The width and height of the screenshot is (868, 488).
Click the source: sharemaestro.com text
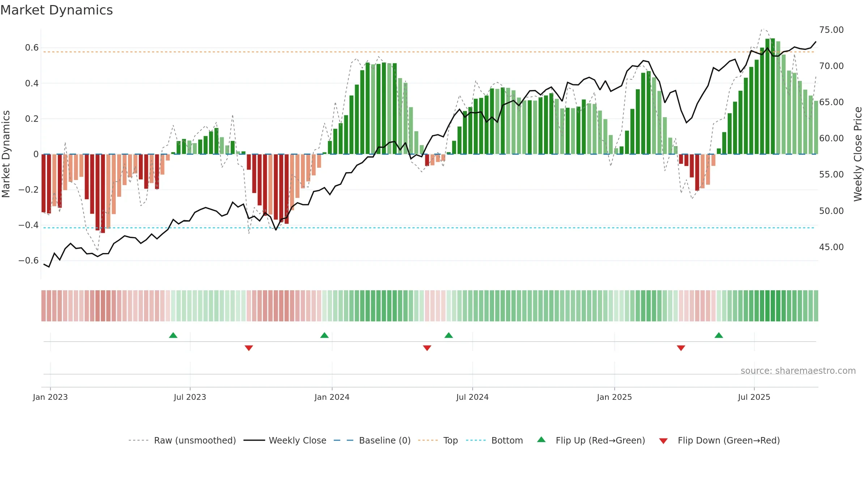[x=798, y=371]
